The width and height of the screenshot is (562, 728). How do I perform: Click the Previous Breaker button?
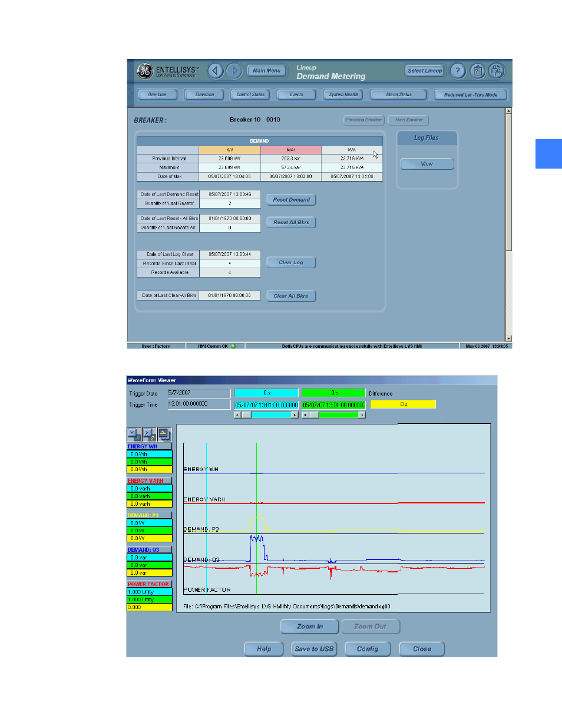pyautogui.click(x=363, y=120)
